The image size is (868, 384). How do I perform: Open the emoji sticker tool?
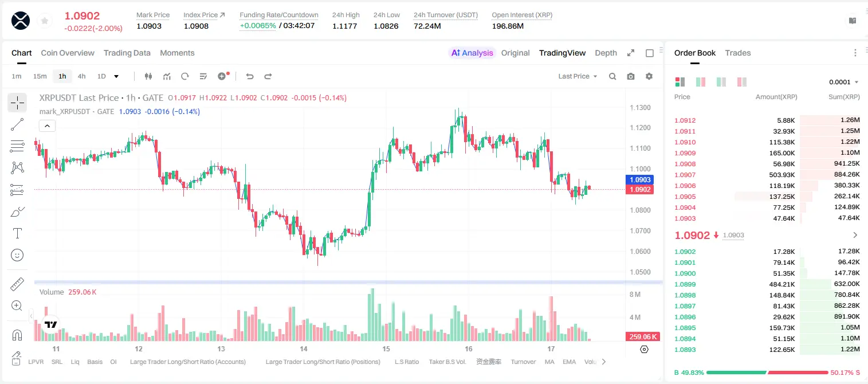pos(17,255)
